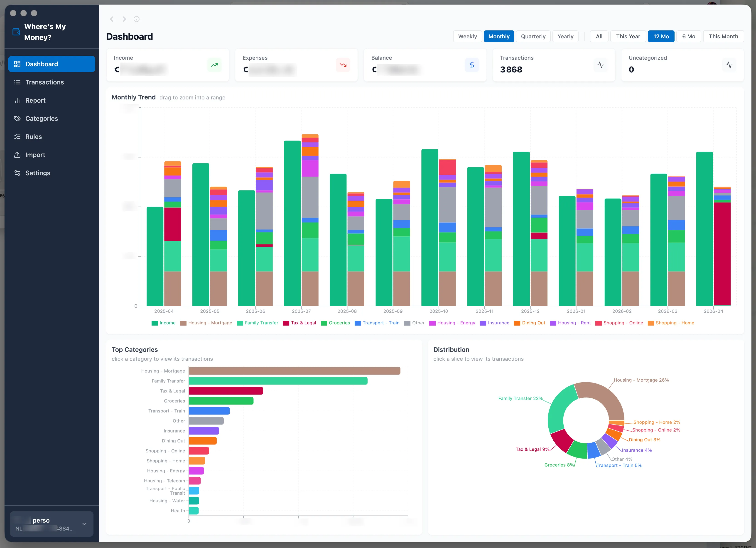Toggle Tax & Legal legend swatch

[x=286, y=323]
